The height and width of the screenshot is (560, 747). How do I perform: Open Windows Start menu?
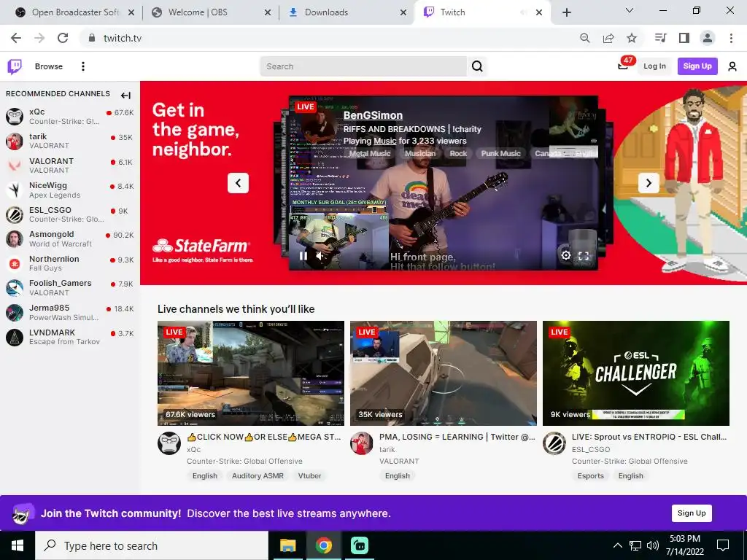[x=18, y=545]
